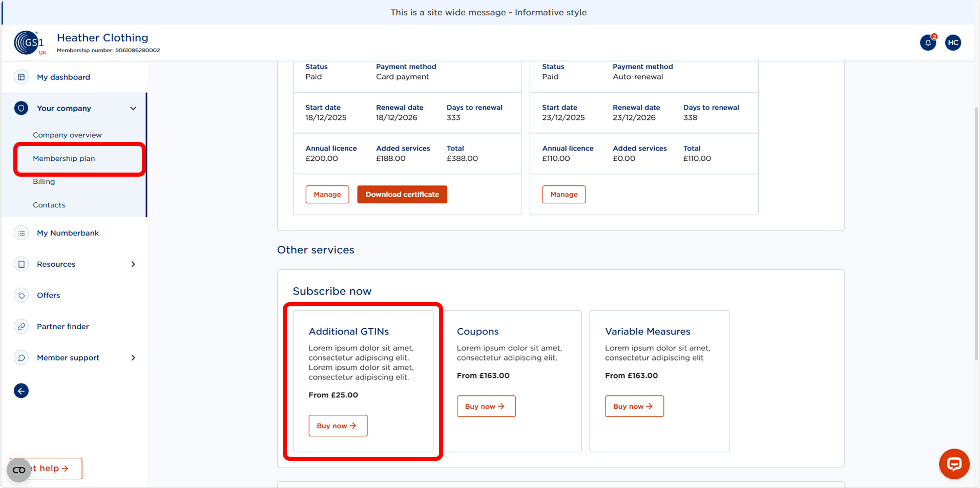Click the HC profile avatar
Screen dimensions: 980x488
pyautogui.click(x=953, y=43)
